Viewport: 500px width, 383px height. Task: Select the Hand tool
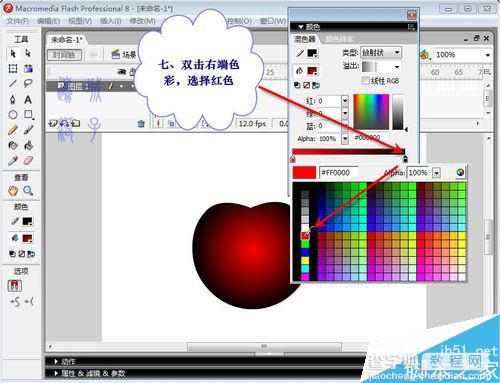click(13, 191)
